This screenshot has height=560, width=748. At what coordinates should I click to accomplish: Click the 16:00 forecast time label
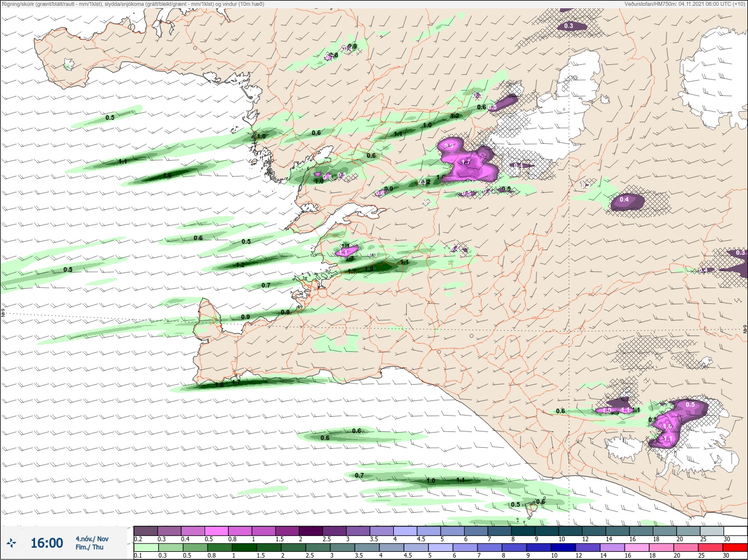[x=47, y=543]
